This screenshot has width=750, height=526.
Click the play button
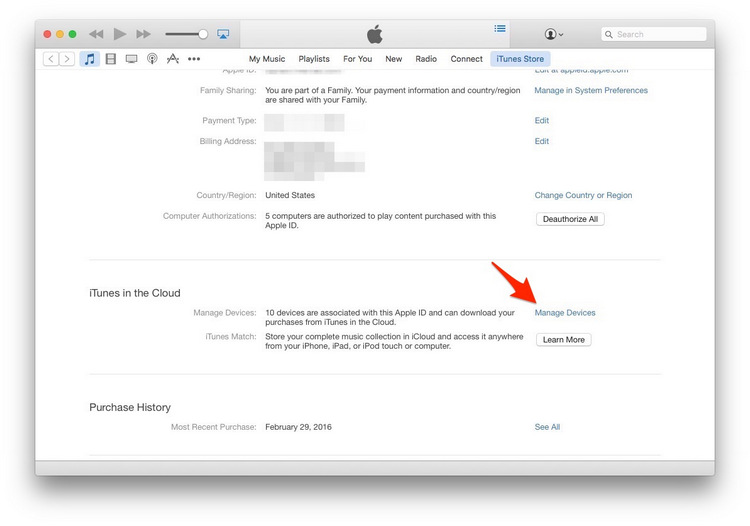click(120, 34)
